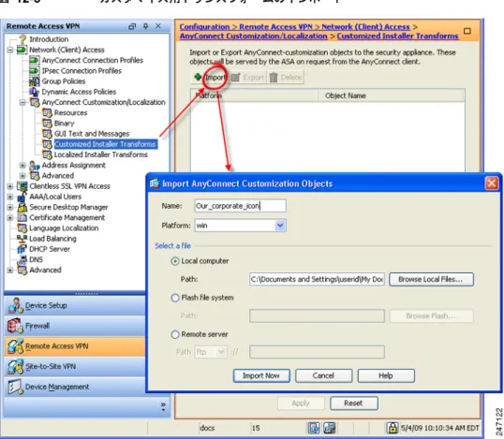Viewport: 504px width, 439px height.
Task: Click the Device Setup panel icon
Action: pyautogui.click(x=15, y=305)
